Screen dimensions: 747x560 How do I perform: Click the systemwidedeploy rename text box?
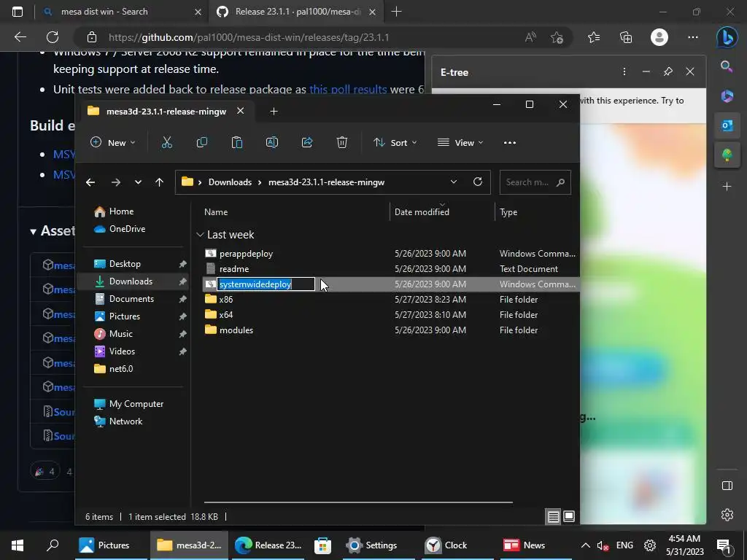[266, 284]
